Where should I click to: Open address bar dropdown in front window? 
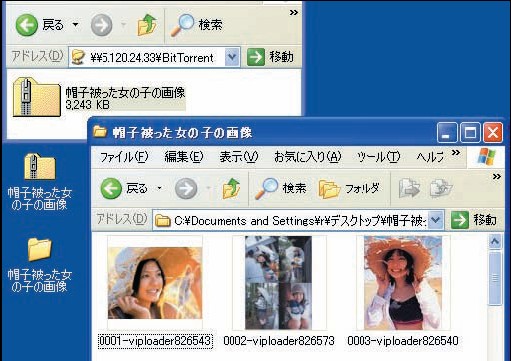coord(436,220)
